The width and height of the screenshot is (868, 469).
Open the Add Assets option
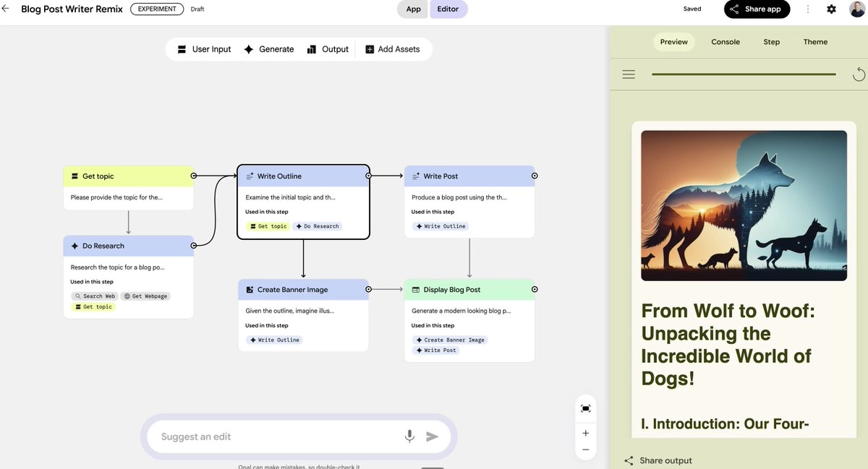tap(392, 49)
